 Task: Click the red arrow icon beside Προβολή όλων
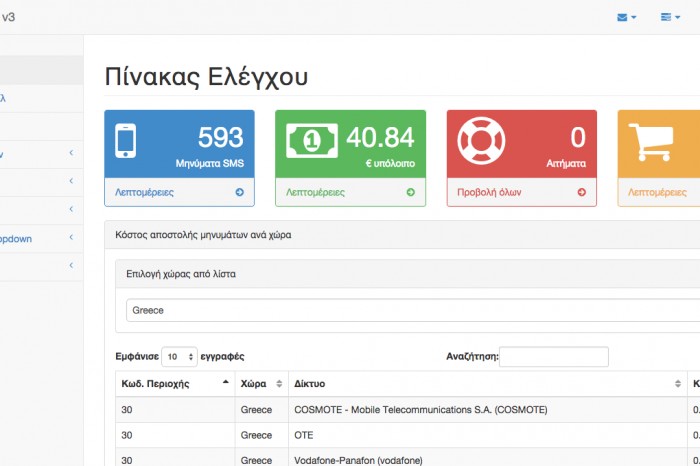(582, 192)
